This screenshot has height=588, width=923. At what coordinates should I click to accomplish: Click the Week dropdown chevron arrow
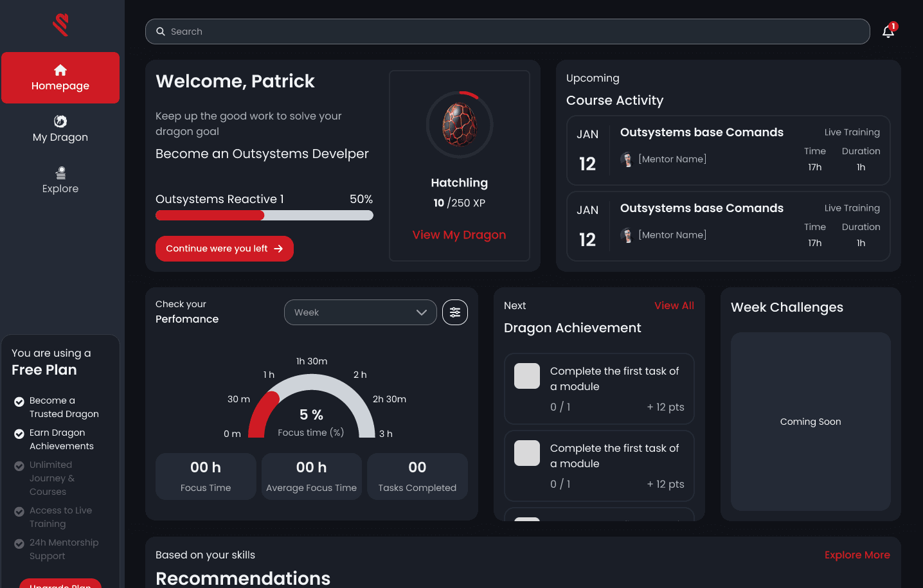(422, 312)
